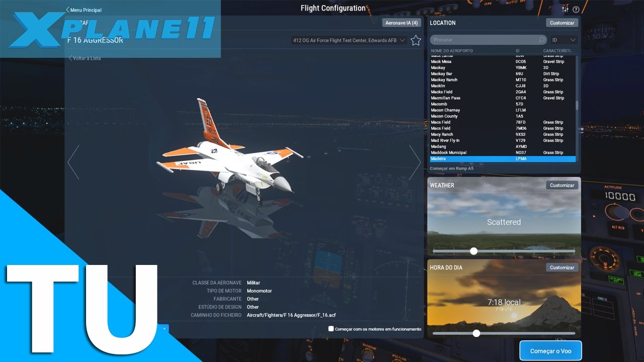Click the search magnifier in Procurar field
This screenshot has width=644, height=362.
pos(541,40)
